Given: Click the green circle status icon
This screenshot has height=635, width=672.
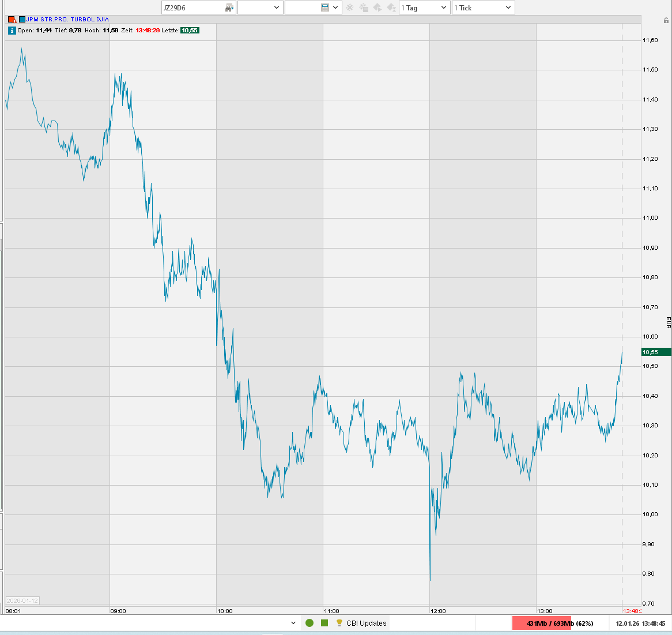Looking at the screenshot, I should 309,623.
